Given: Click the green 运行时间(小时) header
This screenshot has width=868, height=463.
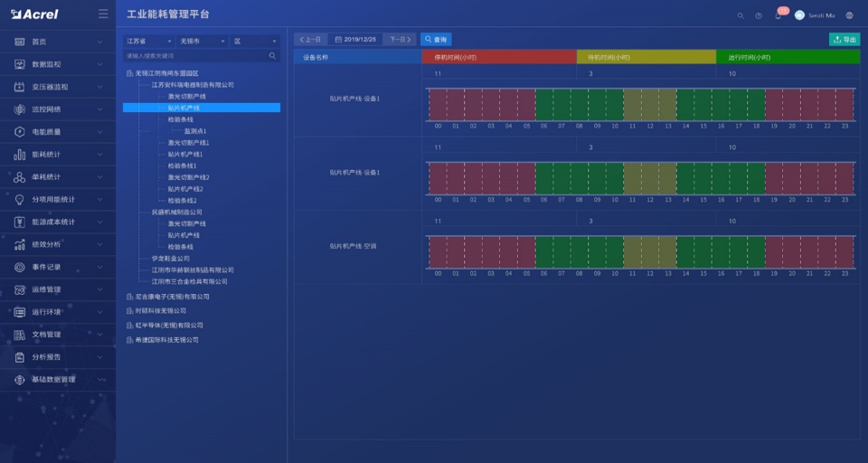Looking at the screenshot, I should click(x=788, y=57).
